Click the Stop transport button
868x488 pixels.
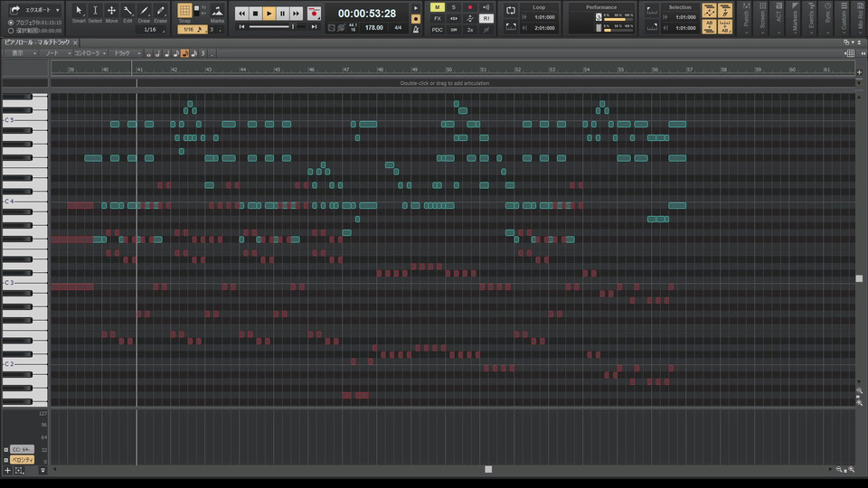coord(256,14)
